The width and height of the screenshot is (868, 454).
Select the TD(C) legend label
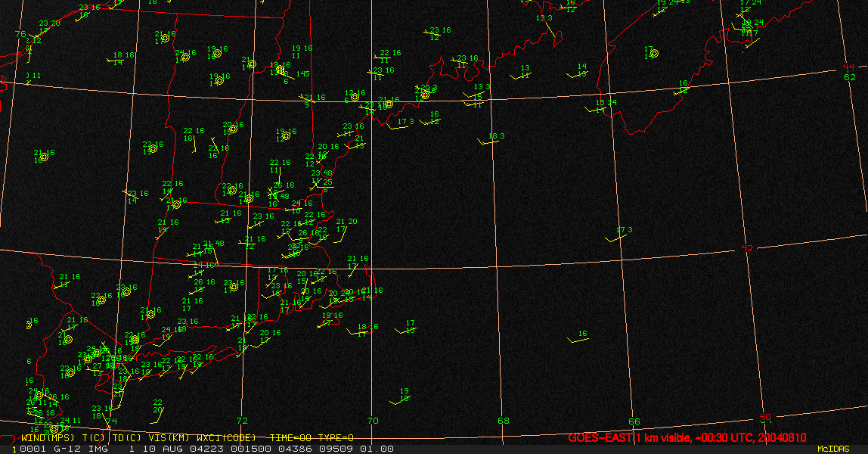(x=126, y=438)
